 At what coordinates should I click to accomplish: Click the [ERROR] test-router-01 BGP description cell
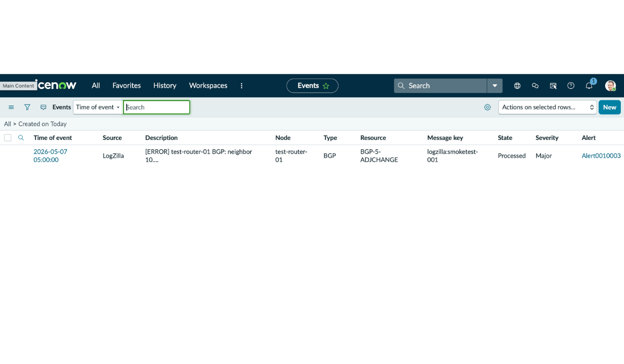(199, 155)
